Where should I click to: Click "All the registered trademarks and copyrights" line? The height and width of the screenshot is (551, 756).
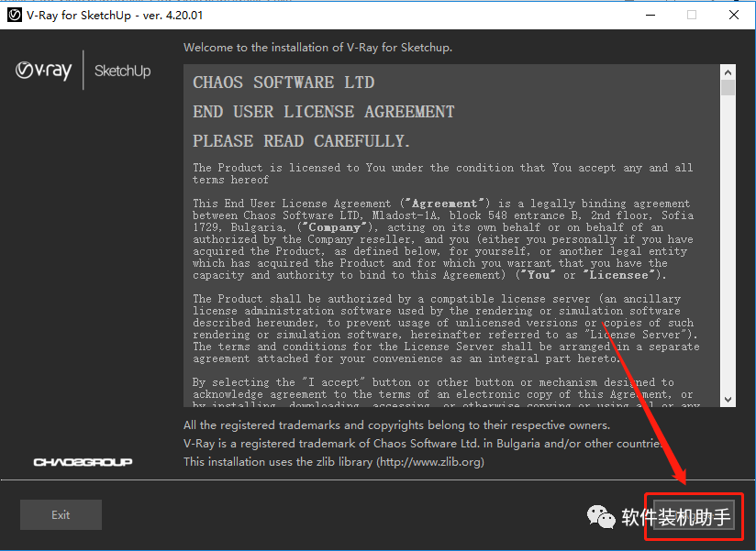(396, 425)
